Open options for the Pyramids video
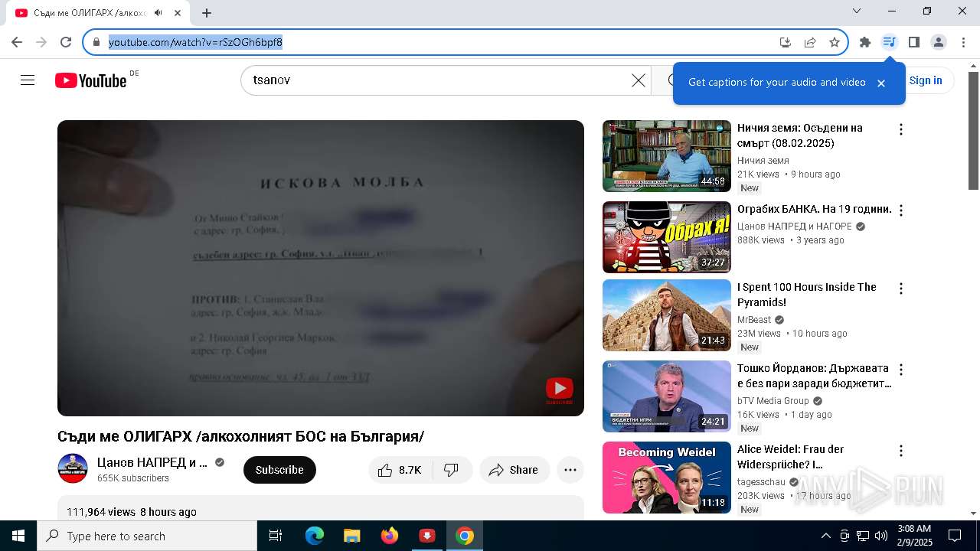This screenshot has width=980, height=551. (901, 289)
